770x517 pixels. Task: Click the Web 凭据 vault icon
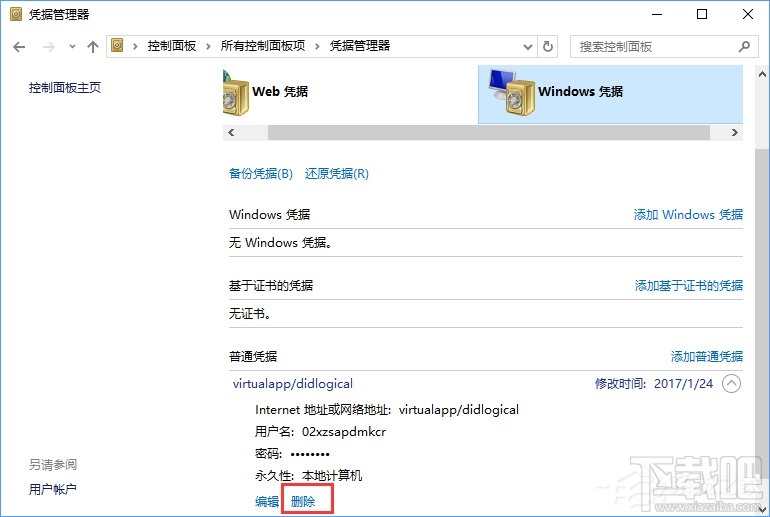pyautogui.click(x=236, y=93)
